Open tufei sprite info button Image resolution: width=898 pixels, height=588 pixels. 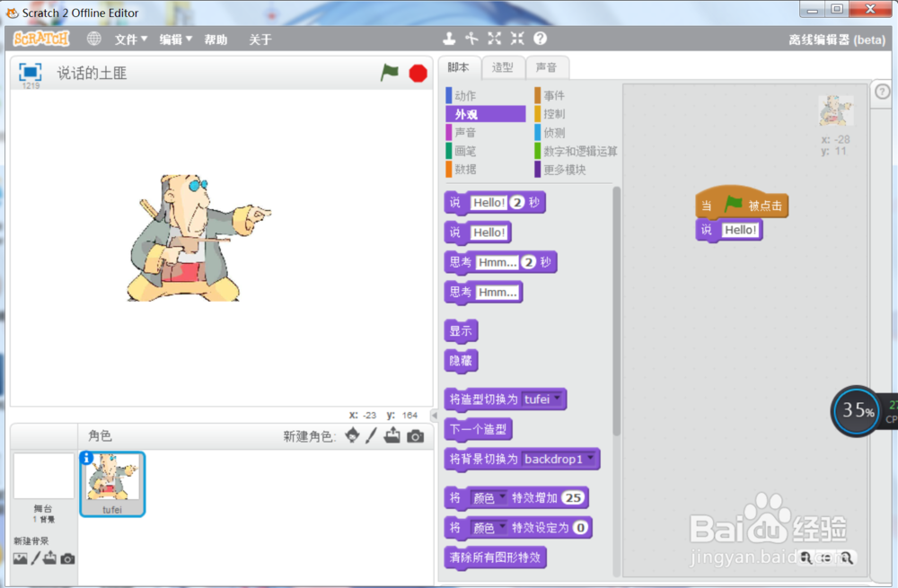tap(86, 458)
